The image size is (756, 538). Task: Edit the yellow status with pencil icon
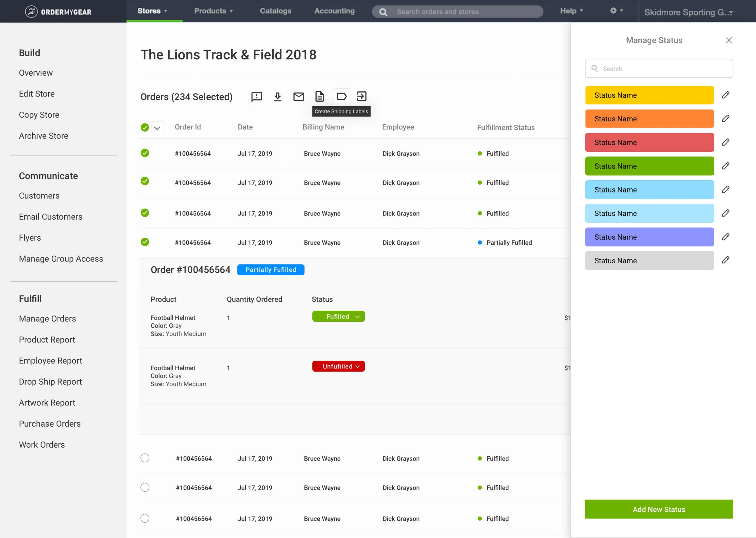click(725, 95)
